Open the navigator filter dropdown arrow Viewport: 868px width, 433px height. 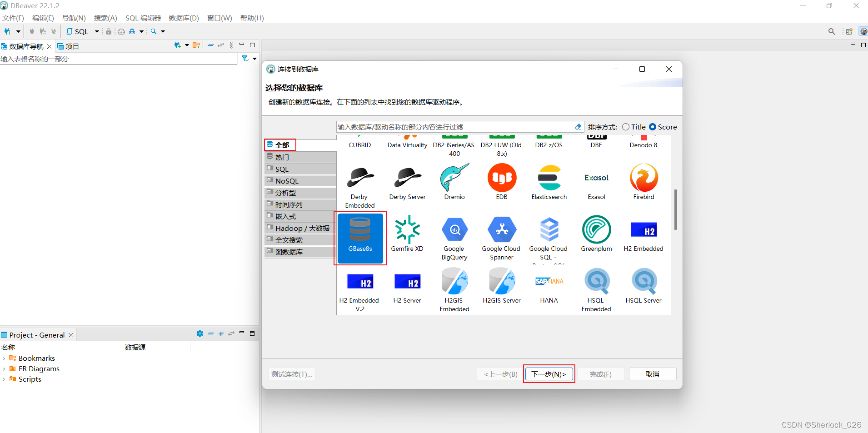pyautogui.click(x=255, y=59)
